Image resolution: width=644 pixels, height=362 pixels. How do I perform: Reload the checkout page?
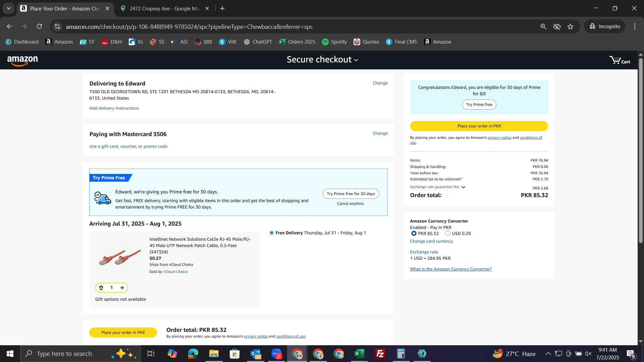coord(39,26)
